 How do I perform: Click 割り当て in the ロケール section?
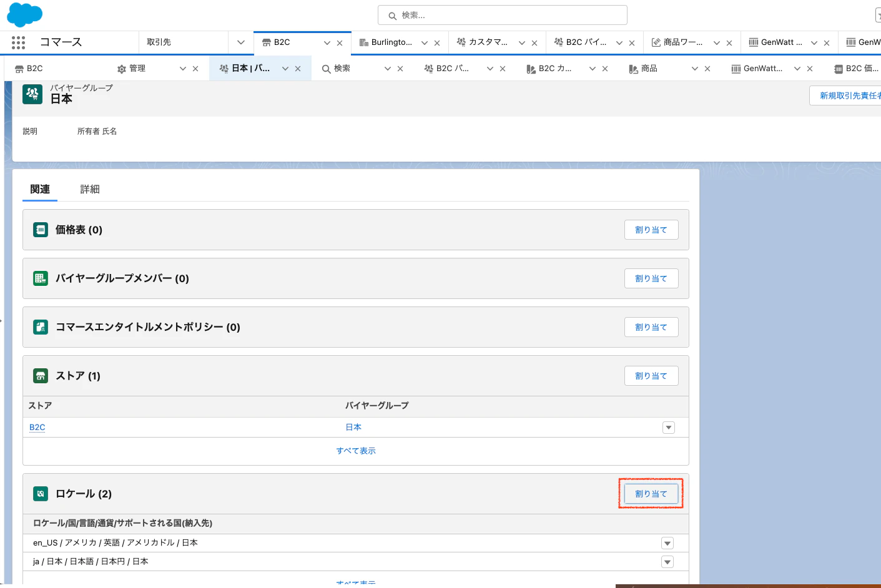[x=651, y=494]
